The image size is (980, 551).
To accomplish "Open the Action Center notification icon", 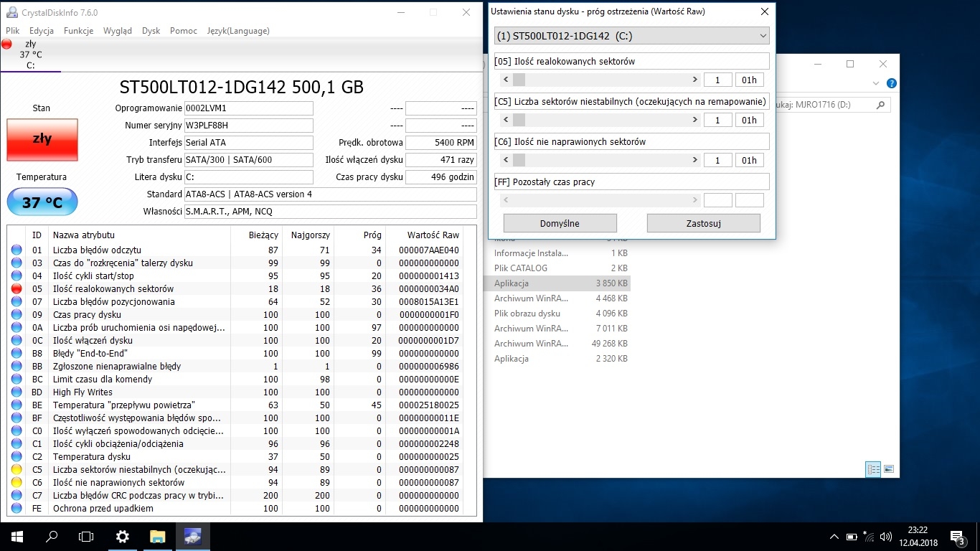I will pos(957,536).
